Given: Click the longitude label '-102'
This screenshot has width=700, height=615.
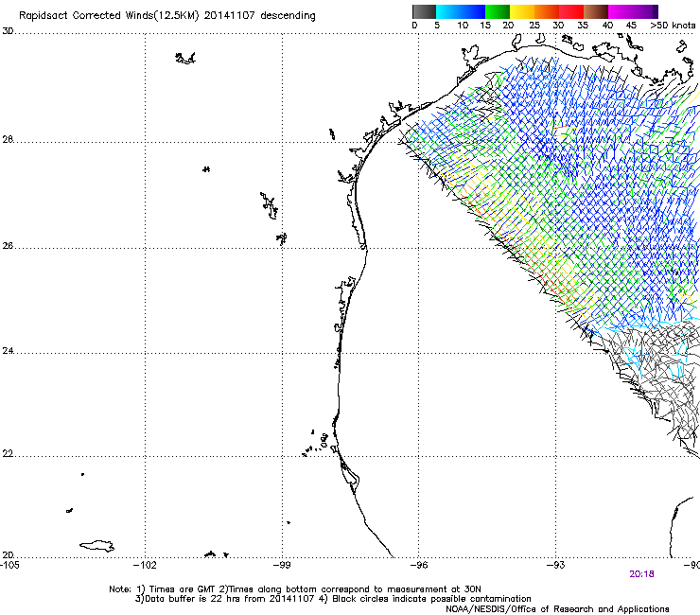Looking at the screenshot, I should click(x=145, y=565).
